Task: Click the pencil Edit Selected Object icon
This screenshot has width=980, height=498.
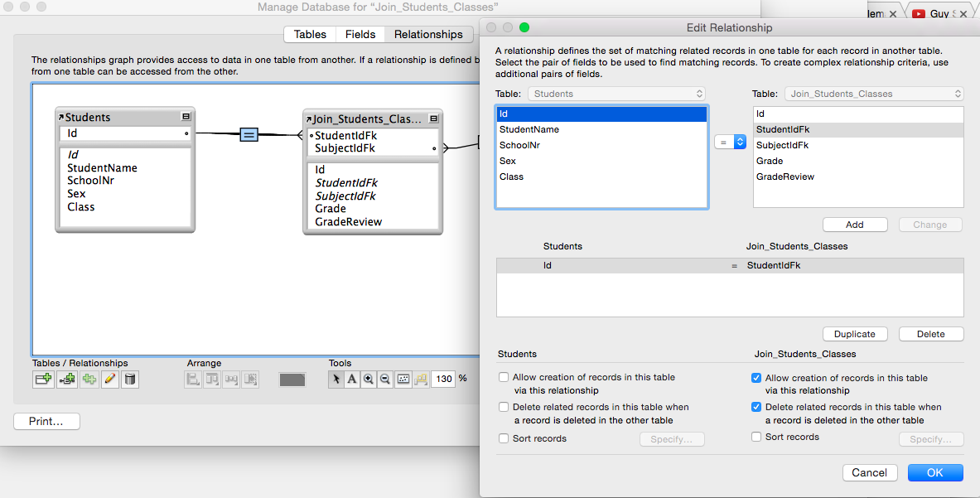Action: 110,380
